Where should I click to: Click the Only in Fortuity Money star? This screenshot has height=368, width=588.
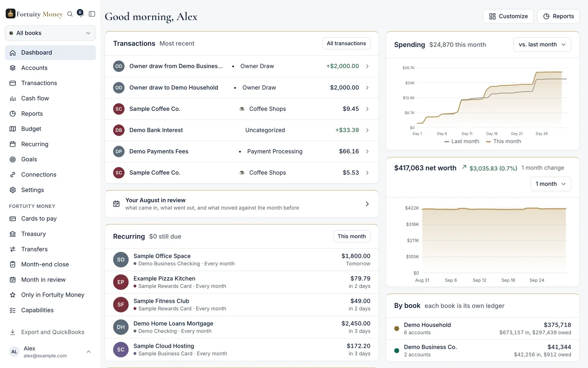[x=13, y=295]
